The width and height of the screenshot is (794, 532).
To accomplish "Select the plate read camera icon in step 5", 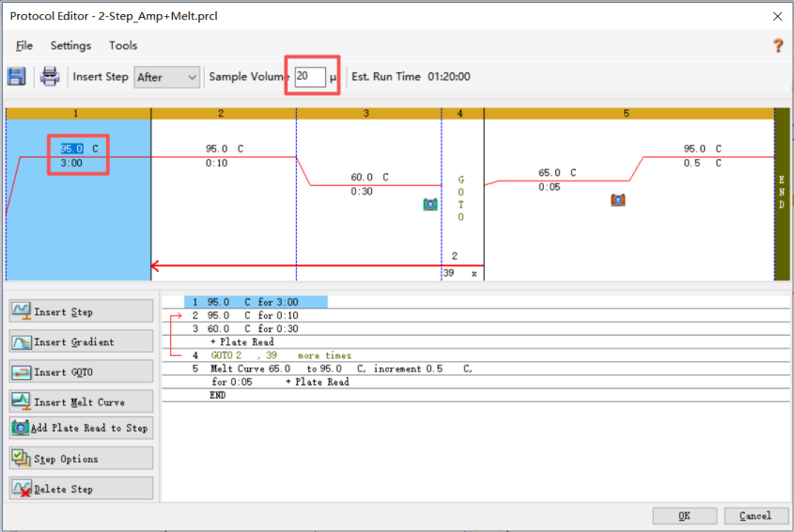I will point(618,199).
